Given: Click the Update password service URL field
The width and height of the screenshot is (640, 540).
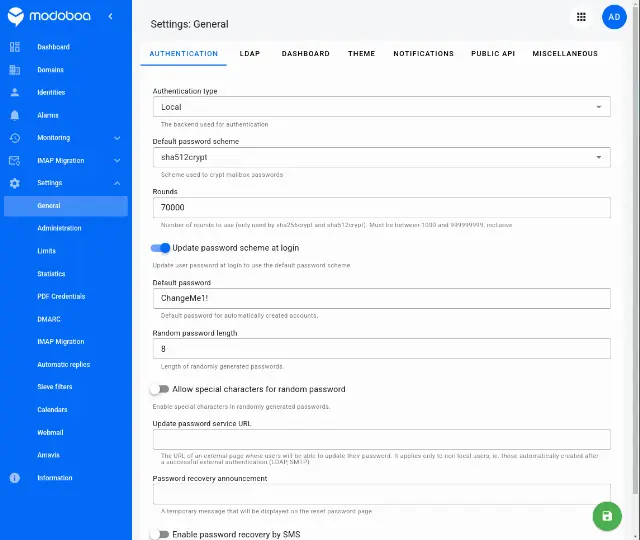Looking at the screenshot, I should pyautogui.click(x=382, y=440).
